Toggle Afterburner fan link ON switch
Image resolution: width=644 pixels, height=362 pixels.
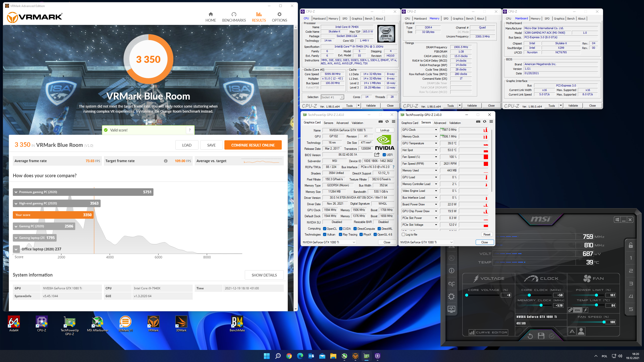coord(577,310)
